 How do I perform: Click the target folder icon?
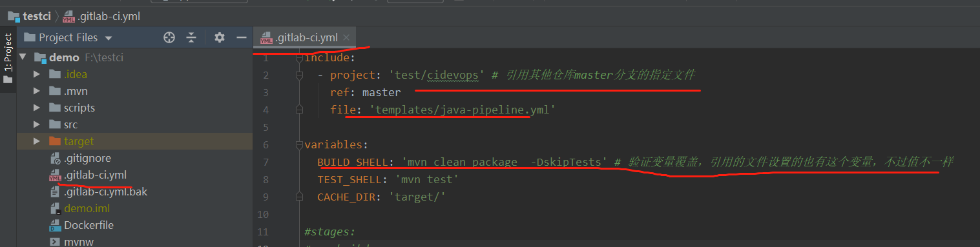point(54,141)
